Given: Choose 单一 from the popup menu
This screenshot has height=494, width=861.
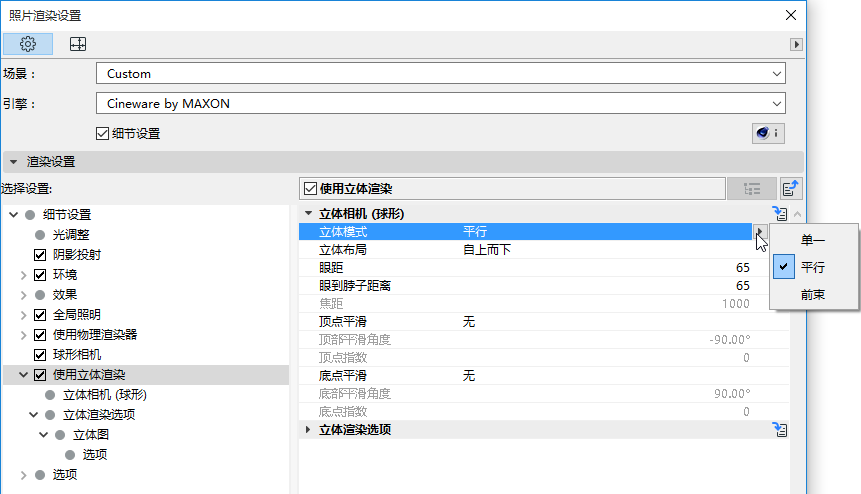Looking at the screenshot, I should click(x=814, y=240).
